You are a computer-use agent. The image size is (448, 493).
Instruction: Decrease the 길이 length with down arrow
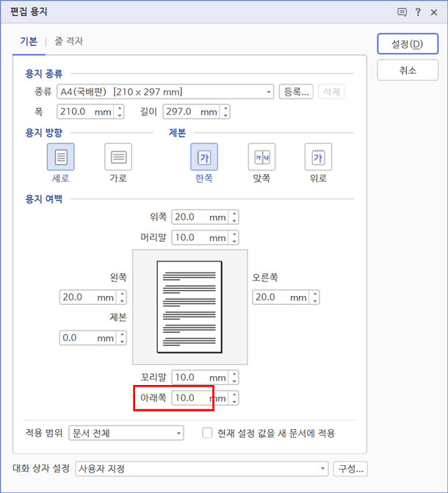(x=225, y=115)
